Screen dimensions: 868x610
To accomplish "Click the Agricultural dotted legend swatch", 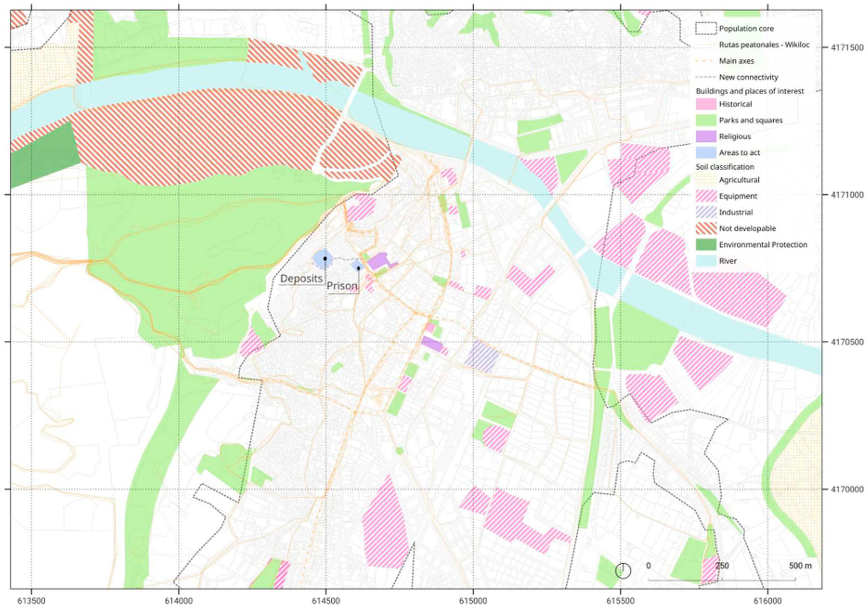I will point(706,180).
